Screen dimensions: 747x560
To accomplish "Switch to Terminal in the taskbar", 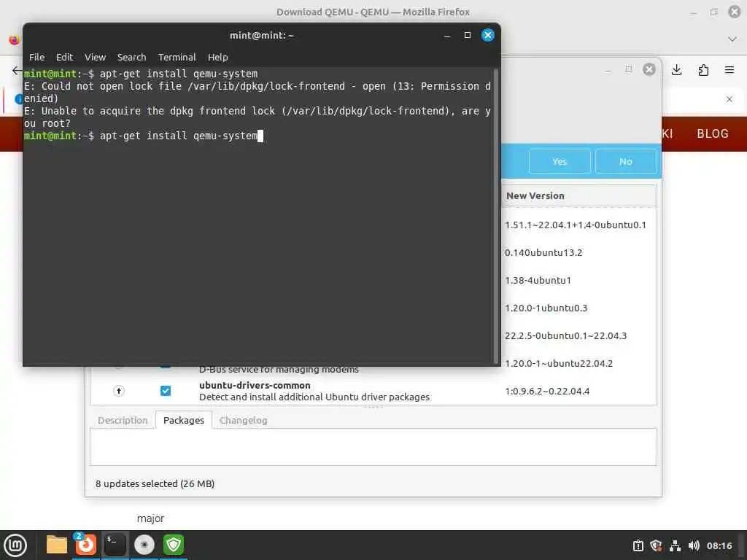I will [x=115, y=545].
